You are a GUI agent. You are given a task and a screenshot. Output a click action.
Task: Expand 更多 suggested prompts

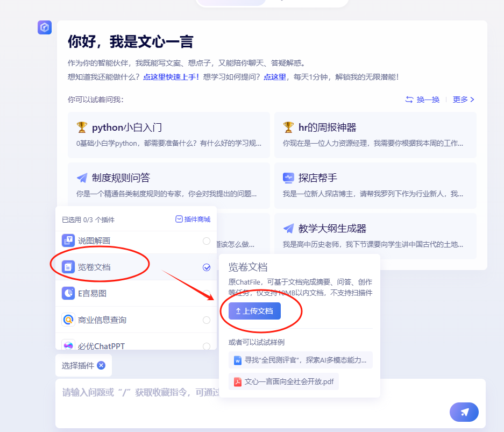[x=463, y=100]
